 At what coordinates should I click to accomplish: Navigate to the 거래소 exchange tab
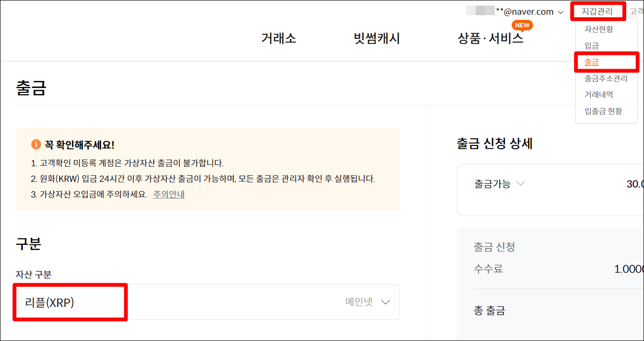tap(278, 38)
